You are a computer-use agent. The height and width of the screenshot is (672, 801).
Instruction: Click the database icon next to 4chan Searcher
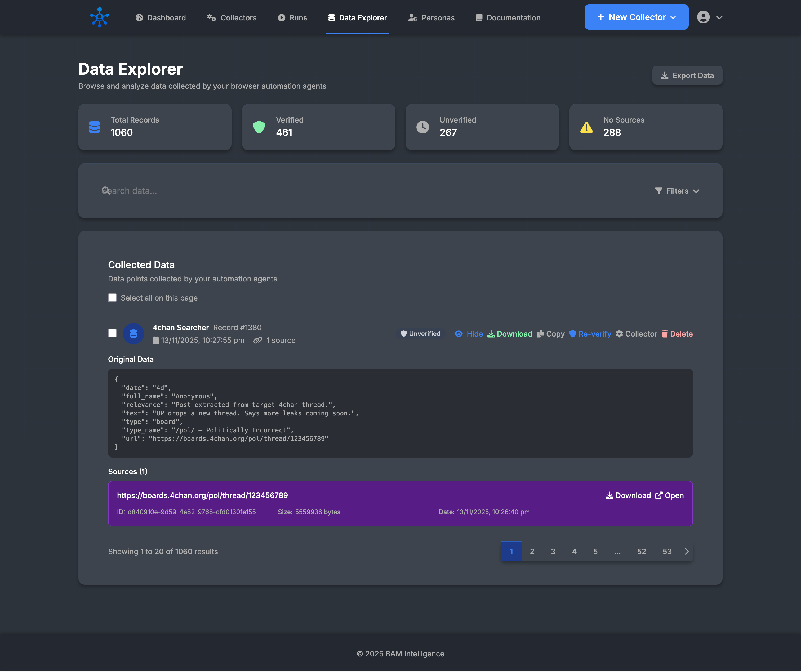[133, 333]
